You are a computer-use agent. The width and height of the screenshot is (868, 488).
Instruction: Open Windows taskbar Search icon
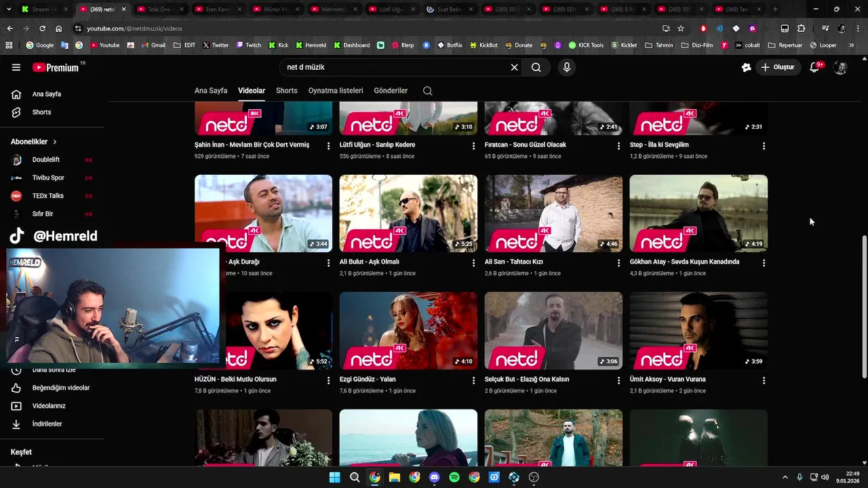pos(355,477)
